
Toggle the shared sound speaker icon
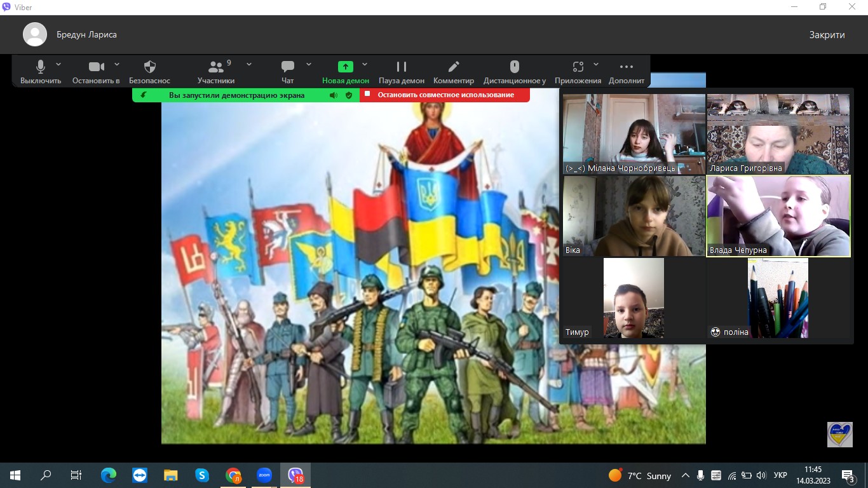pyautogui.click(x=334, y=95)
